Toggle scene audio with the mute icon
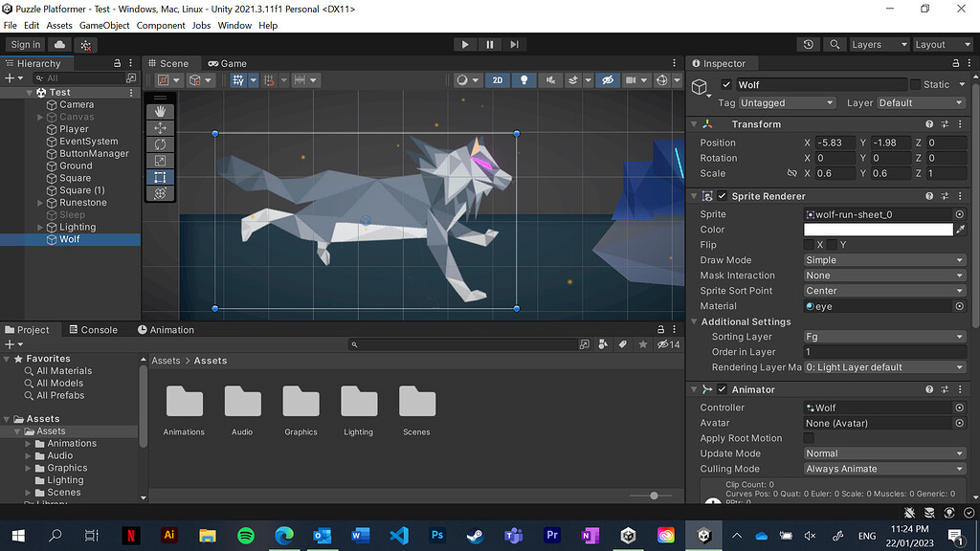 coord(551,80)
